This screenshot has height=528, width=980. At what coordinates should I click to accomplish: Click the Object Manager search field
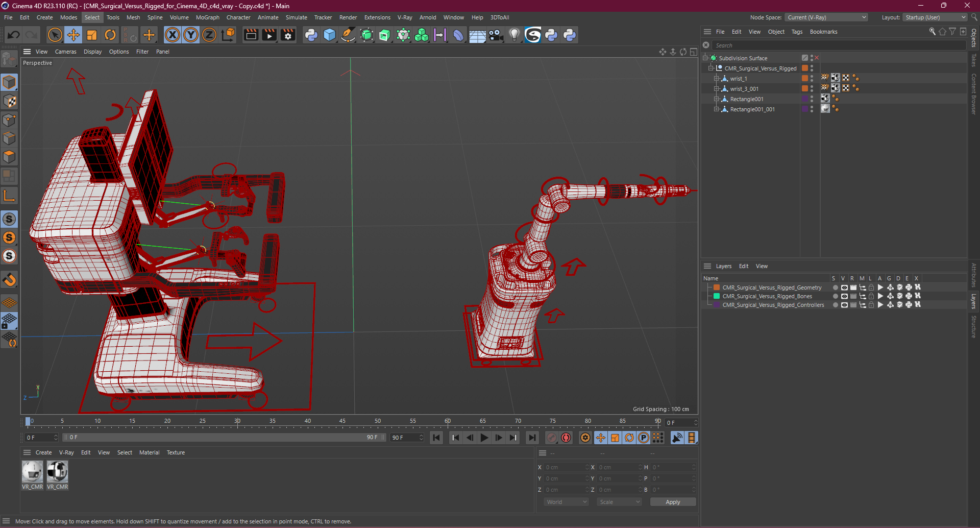coord(840,45)
